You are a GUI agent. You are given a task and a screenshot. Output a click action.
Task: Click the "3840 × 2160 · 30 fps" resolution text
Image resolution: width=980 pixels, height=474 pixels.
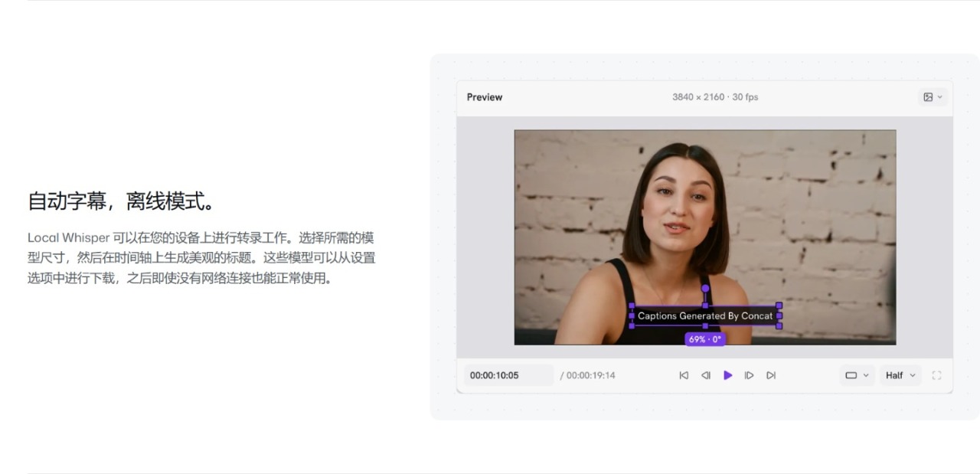point(715,97)
